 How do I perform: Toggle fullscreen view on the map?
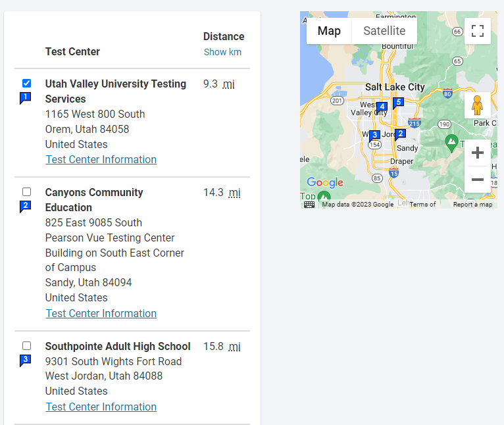478,30
